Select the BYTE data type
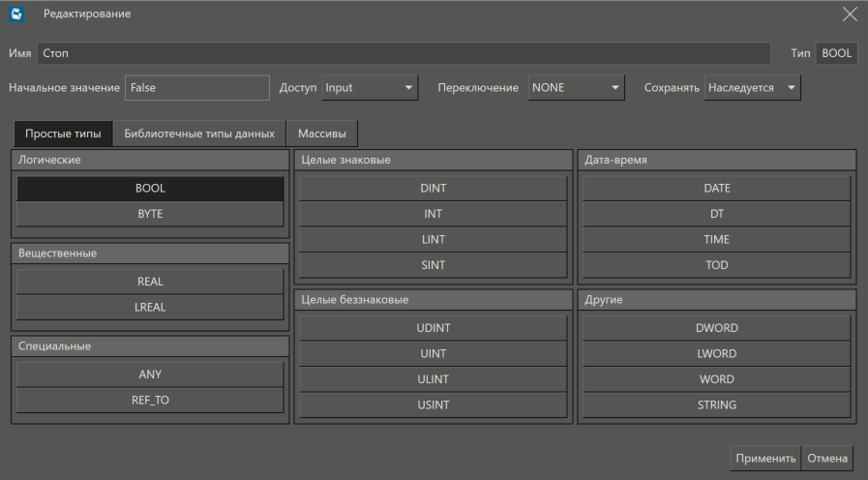Viewport: 868px width, 480px height. (150, 214)
